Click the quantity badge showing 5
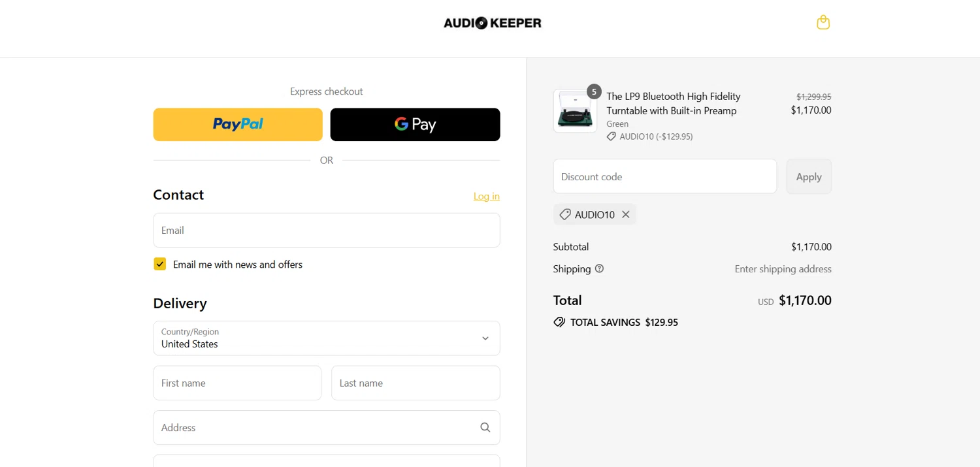 tap(594, 91)
